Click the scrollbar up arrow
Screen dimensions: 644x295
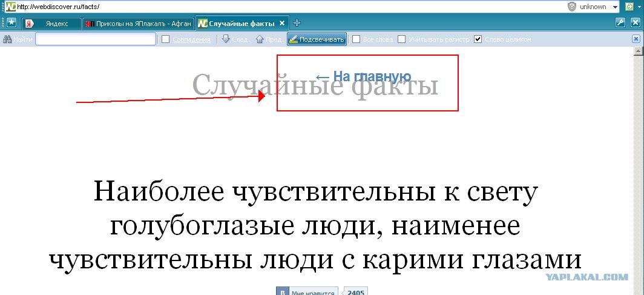pyautogui.click(x=638, y=51)
